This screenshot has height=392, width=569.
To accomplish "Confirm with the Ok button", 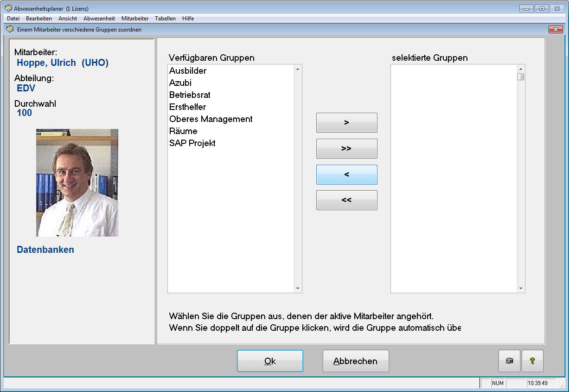I will tap(270, 361).
